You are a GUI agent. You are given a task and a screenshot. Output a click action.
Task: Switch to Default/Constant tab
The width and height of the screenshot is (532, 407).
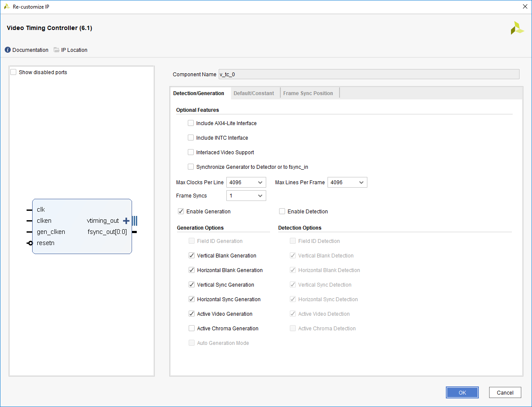[x=254, y=93]
